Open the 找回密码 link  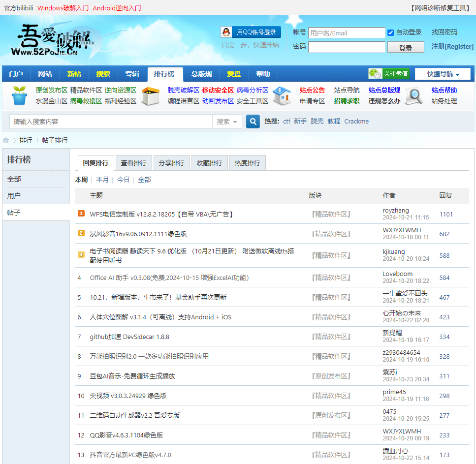tap(444, 32)
